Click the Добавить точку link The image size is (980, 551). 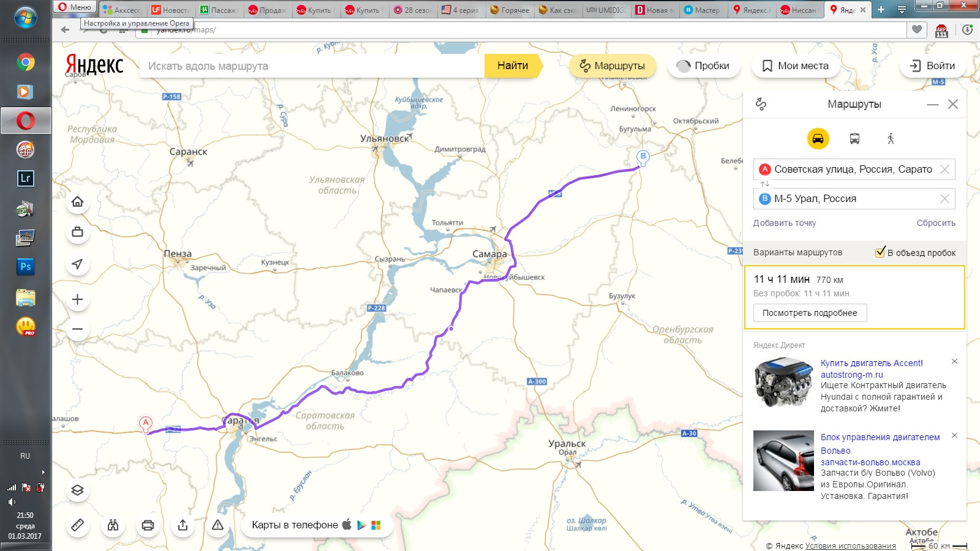[x=785, y=223]
